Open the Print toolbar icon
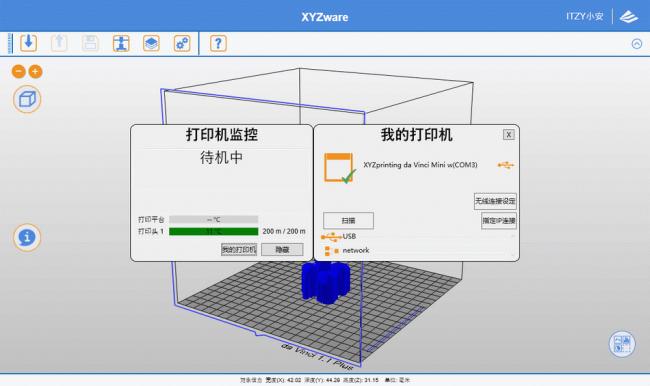 click(x=121, y=43)
